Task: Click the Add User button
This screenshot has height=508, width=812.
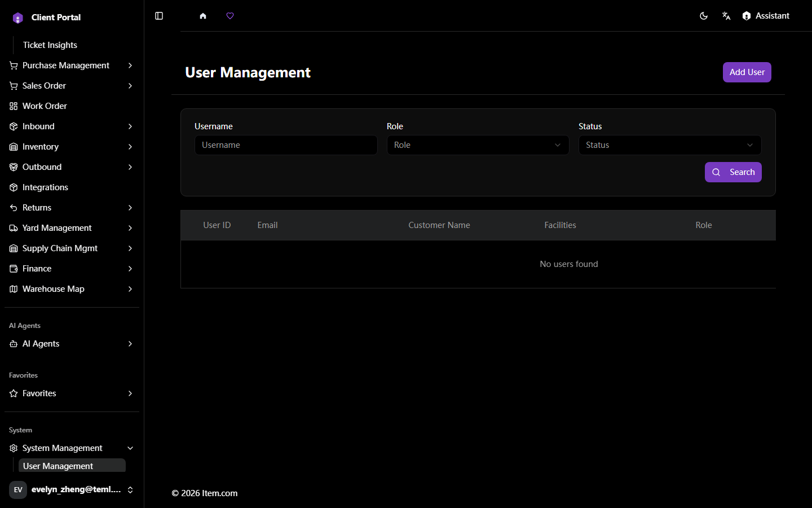Action: click(747, 72)
